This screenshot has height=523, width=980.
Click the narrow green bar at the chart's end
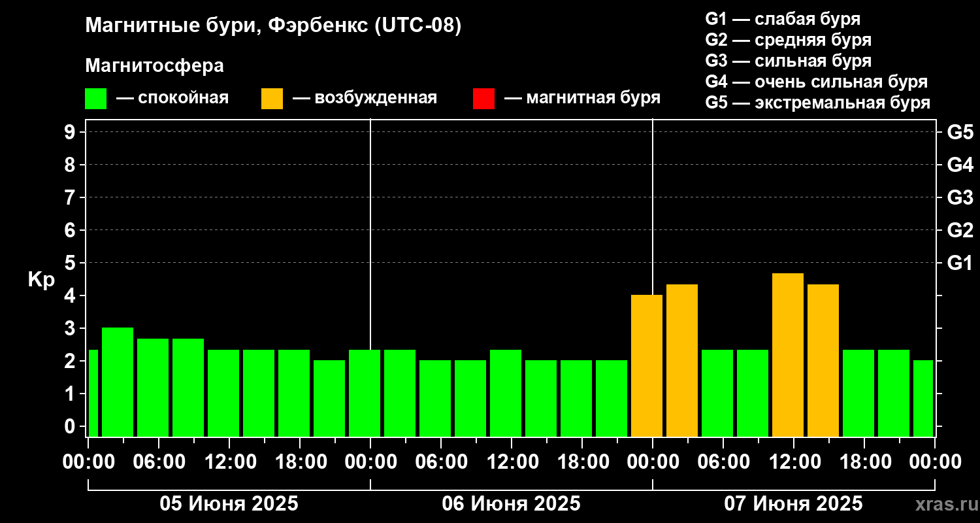click(923, 398)
